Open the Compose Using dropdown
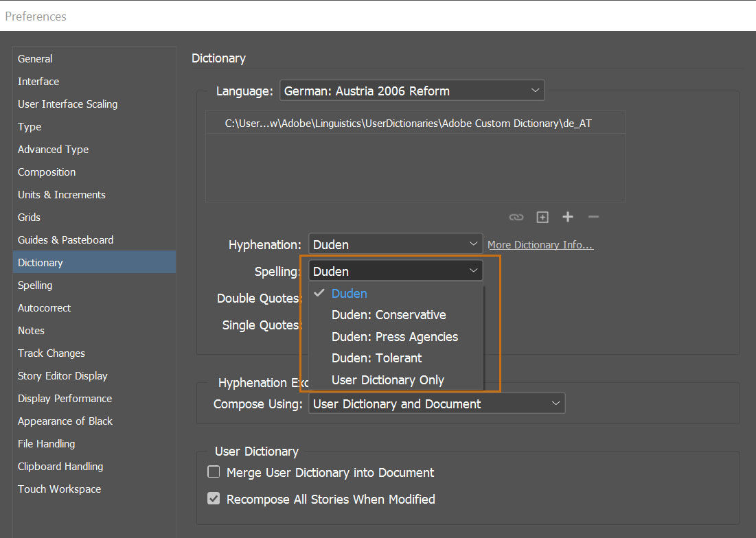This screenshot has width=756, height=538. click(x=437, y=404)
